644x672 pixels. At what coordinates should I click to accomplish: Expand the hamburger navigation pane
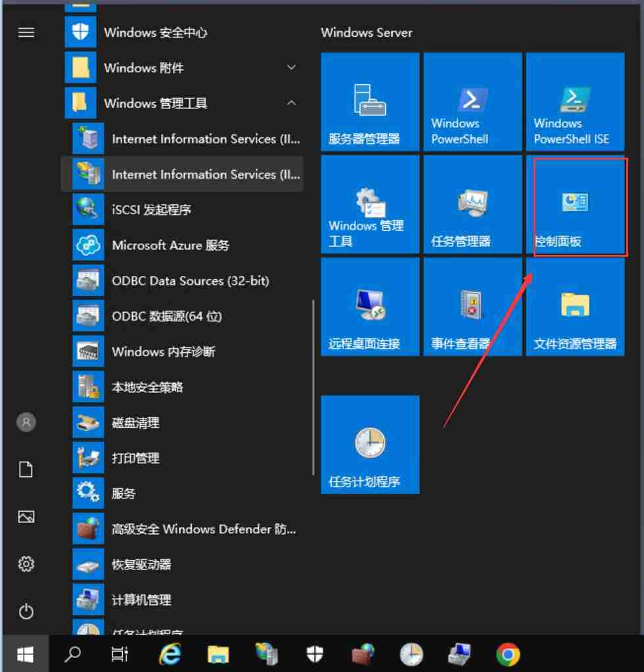tap(26, 32)
